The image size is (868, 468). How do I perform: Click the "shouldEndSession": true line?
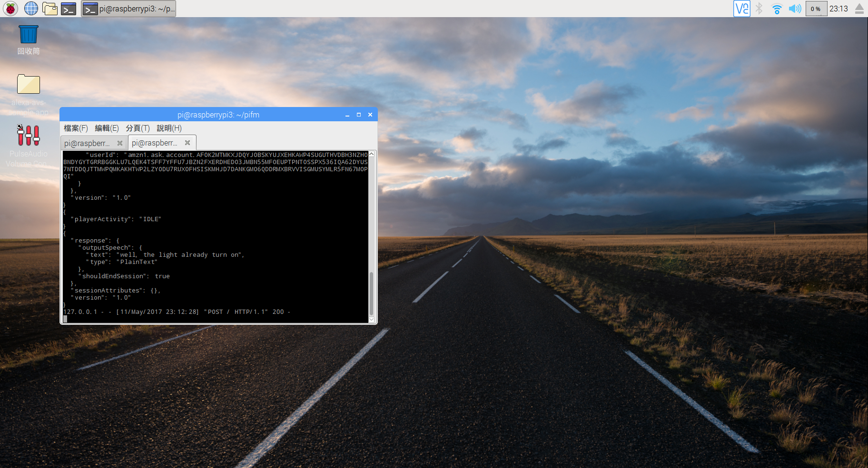[x=124, y=276]
